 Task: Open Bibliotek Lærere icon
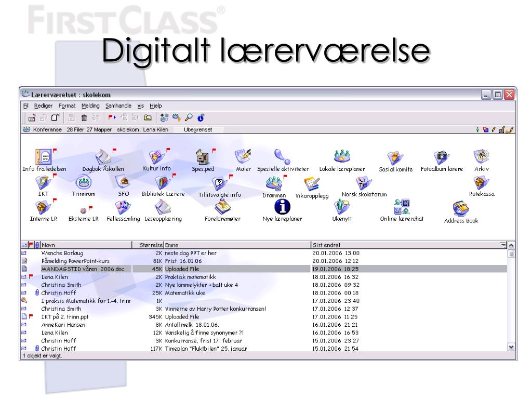pyautogui.click(x=163, y=182)
